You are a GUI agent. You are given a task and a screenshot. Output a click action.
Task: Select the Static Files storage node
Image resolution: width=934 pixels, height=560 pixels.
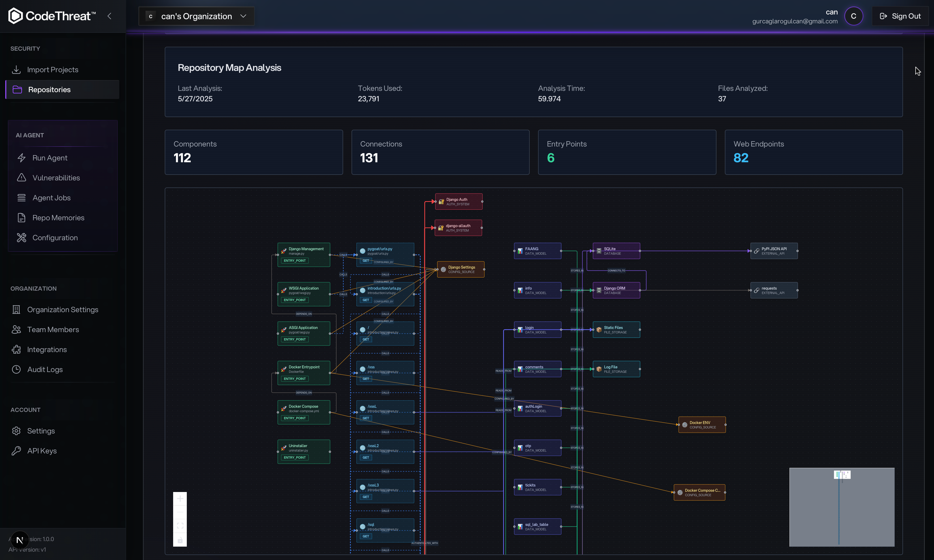coord(617,330)
